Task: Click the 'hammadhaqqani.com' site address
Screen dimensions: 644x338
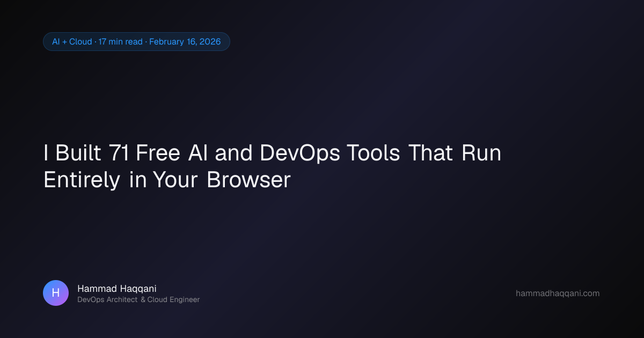Action: coord(558,293)
